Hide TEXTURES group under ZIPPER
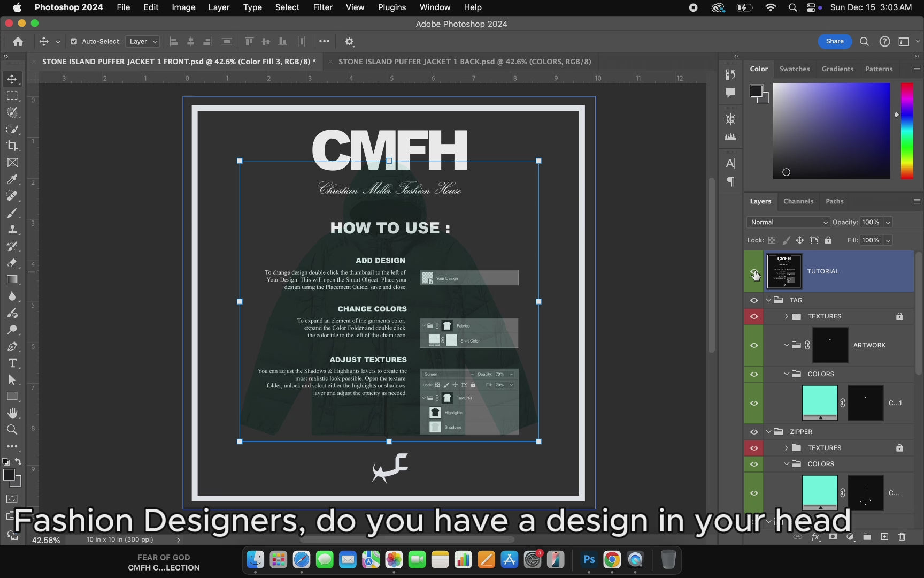 click(x=754, y=448)
